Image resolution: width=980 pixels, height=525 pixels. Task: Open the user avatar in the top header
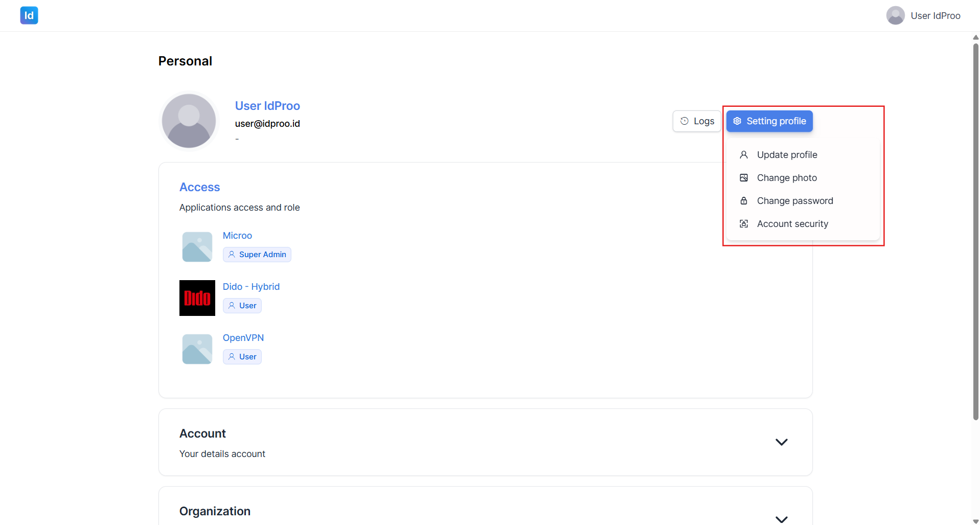pos(895,15)
